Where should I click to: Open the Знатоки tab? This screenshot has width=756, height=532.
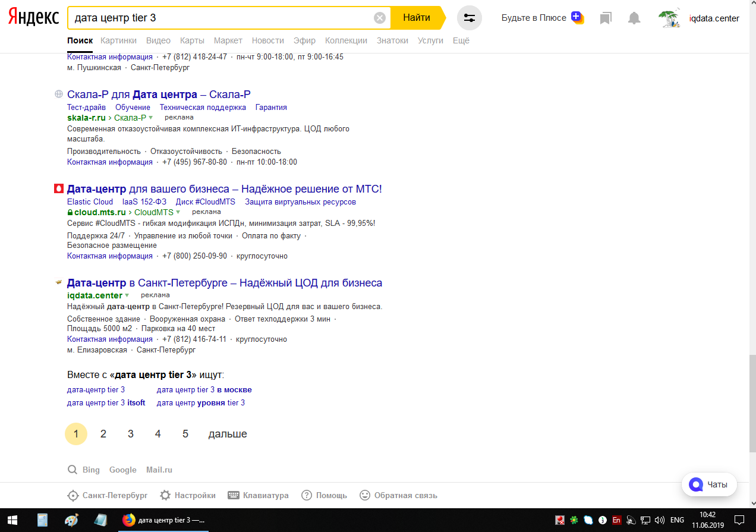click(392, 40)
